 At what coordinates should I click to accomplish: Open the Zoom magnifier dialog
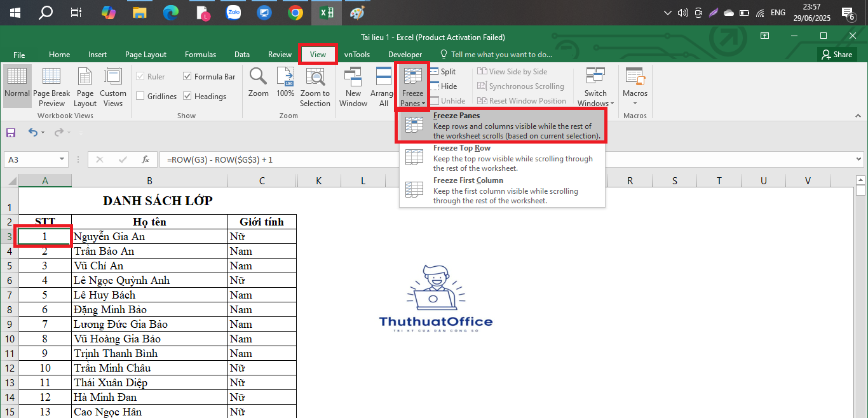pyautogui.click(x=258, y=83)
